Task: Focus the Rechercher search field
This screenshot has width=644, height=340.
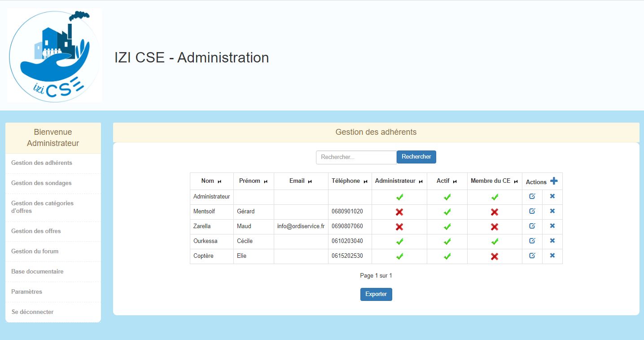Action: (x=356, y=157)
